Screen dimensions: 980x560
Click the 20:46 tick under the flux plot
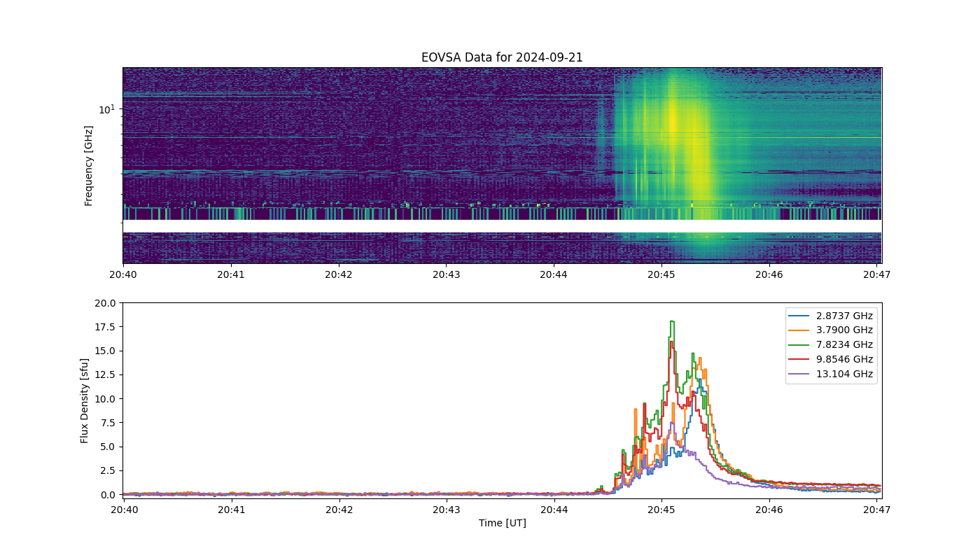(x=769, y=511)
